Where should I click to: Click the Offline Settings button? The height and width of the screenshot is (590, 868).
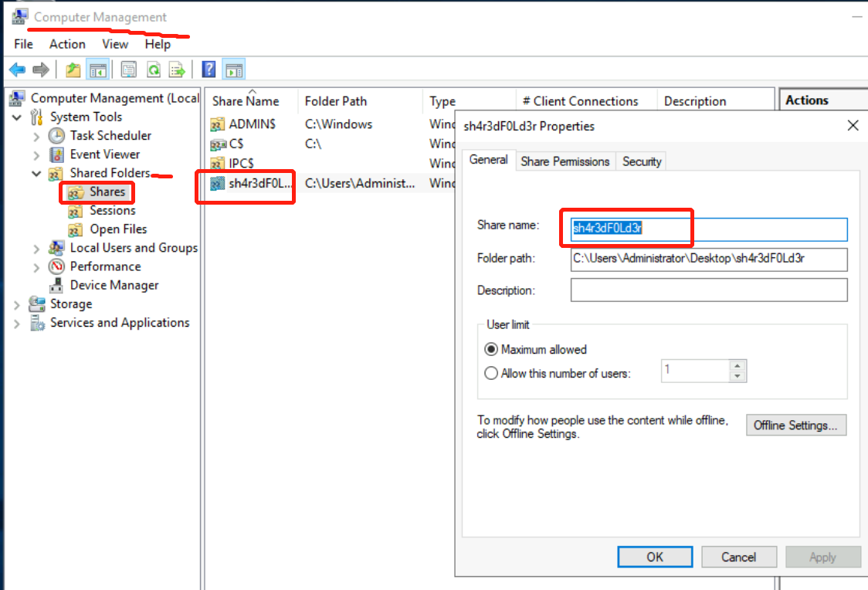pos(795,426)
